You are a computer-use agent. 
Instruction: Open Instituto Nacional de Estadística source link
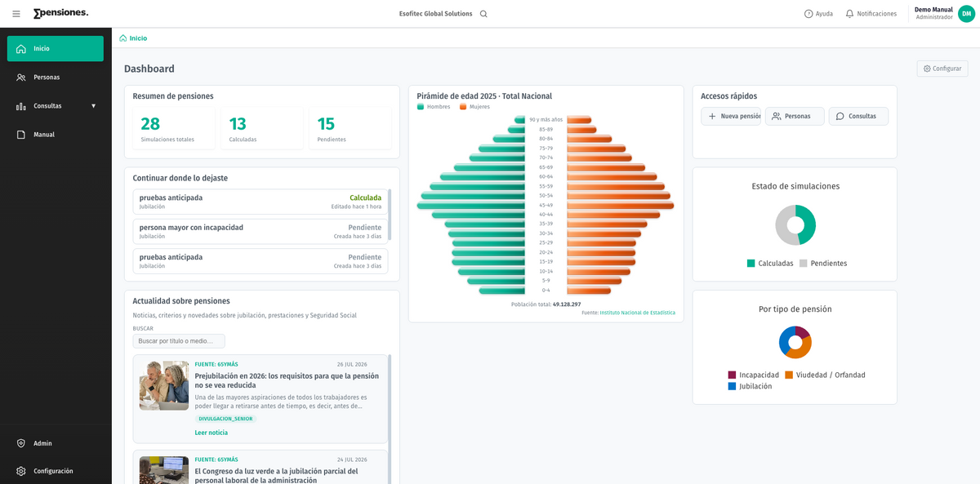(638, 313)
